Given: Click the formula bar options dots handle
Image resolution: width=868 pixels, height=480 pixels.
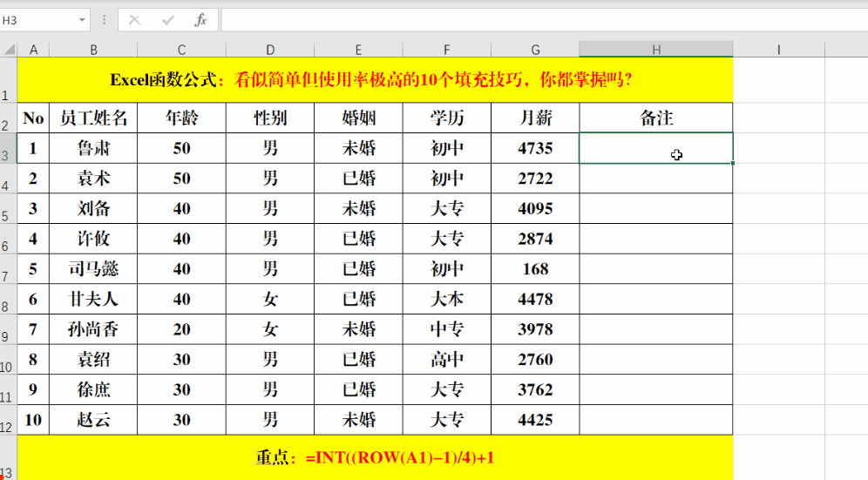Looking at the screenshot, I should coord(104,21).
